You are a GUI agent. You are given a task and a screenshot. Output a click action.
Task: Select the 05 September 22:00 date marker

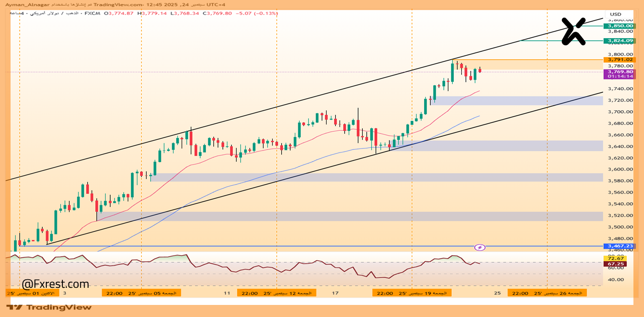click(x=141, y=293)
